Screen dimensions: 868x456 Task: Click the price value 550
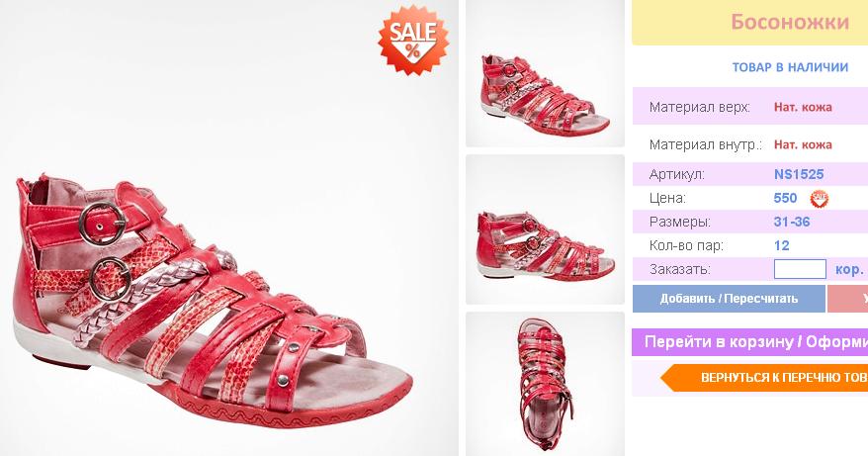tap(785, 199)
